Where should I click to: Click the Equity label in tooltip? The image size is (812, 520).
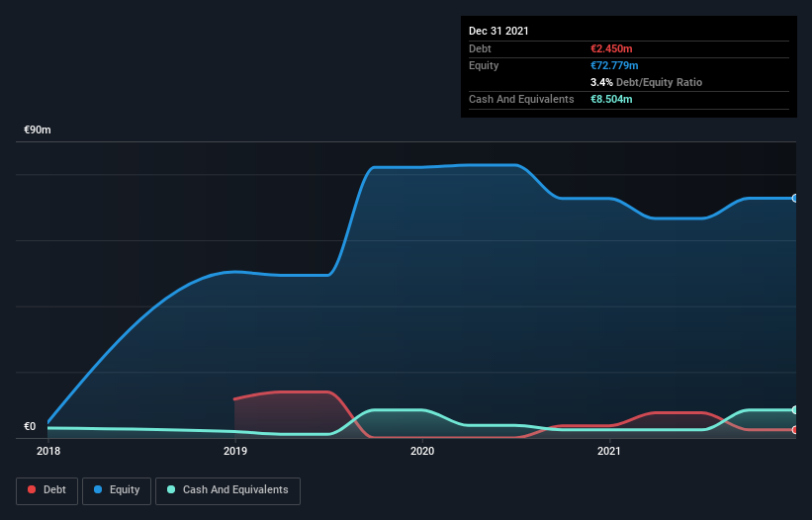tap(484, 65)
